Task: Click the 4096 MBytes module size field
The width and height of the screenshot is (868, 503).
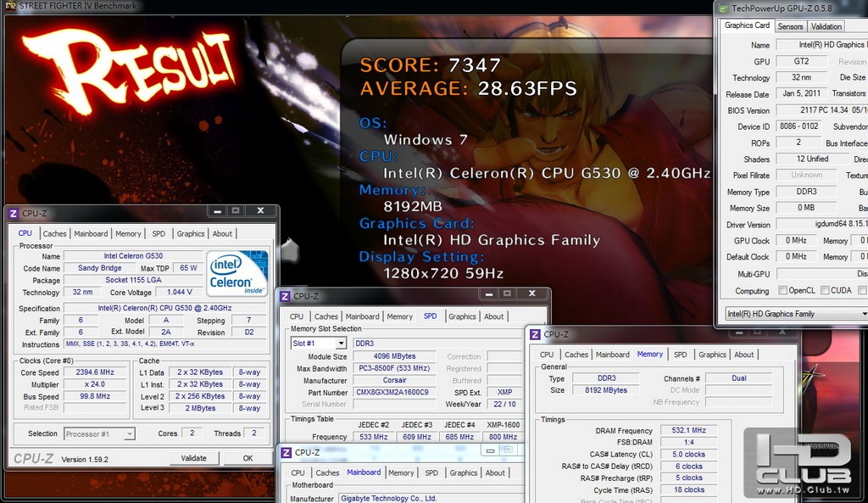Action: 394,357
